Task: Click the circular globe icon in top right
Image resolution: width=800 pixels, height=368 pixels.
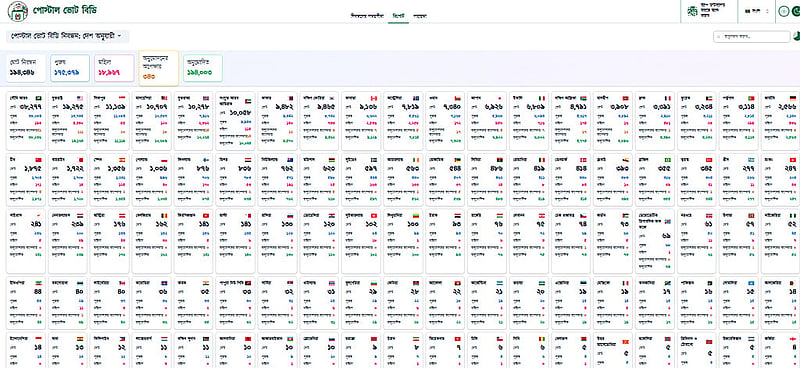Action: click(784, 11)
